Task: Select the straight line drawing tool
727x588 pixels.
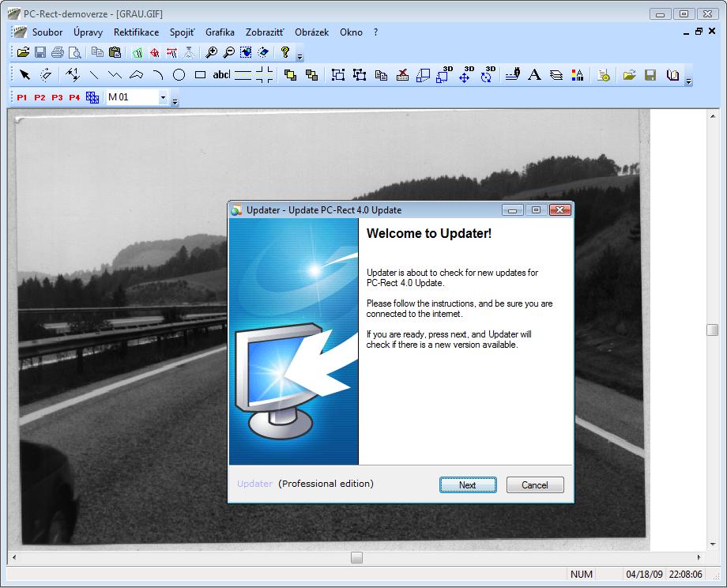Action: tap(94, 74)
